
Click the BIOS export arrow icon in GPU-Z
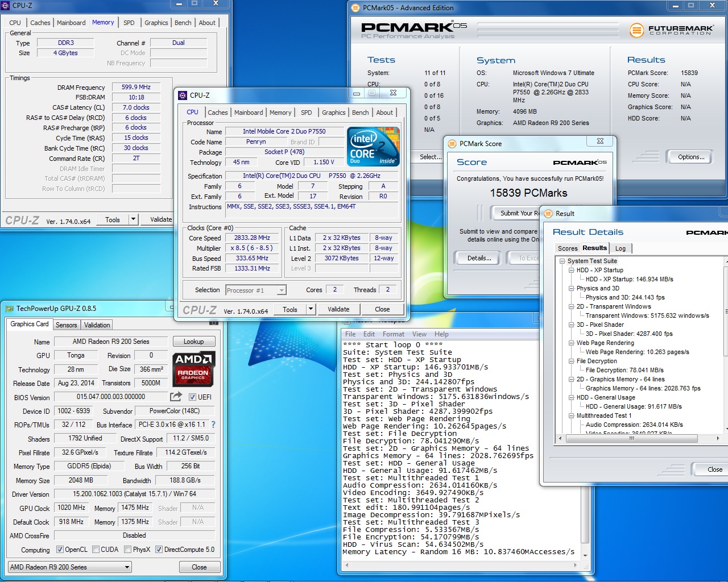point(176,397)
